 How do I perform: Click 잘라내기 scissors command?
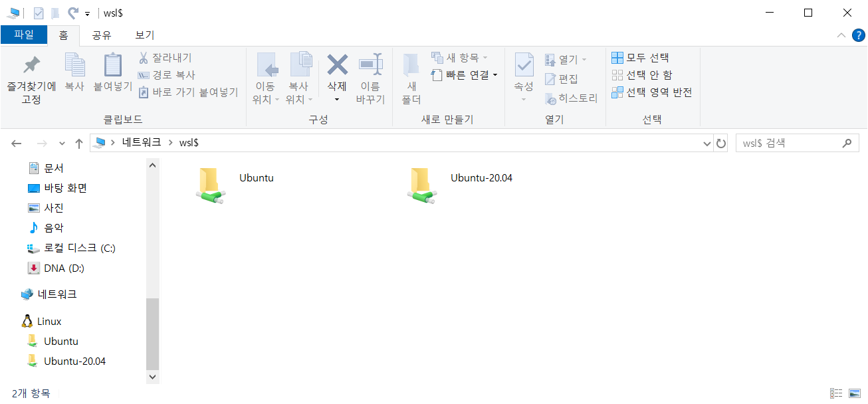(165, 58)
